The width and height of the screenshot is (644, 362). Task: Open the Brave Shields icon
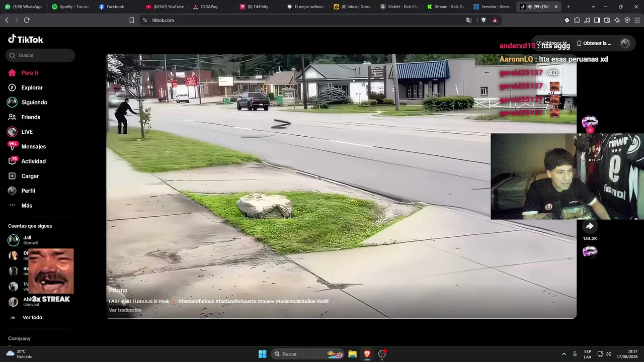point(484,20)
